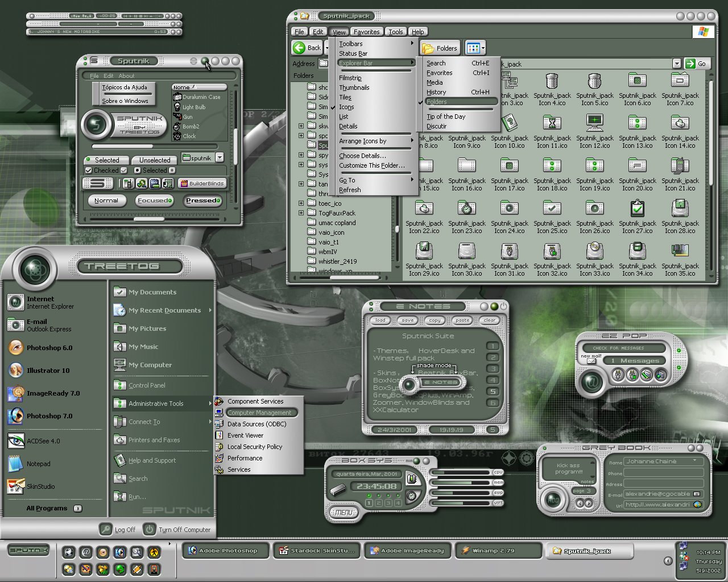Expand the toec_ico folder tree node
Screen dimensions: 728x582
pos(301,203)
